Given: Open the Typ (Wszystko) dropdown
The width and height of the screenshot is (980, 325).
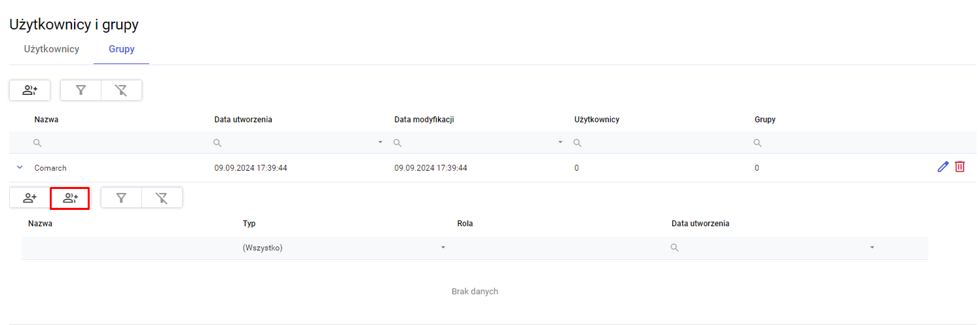Looking at the screenshot, I should pos(344,248).
